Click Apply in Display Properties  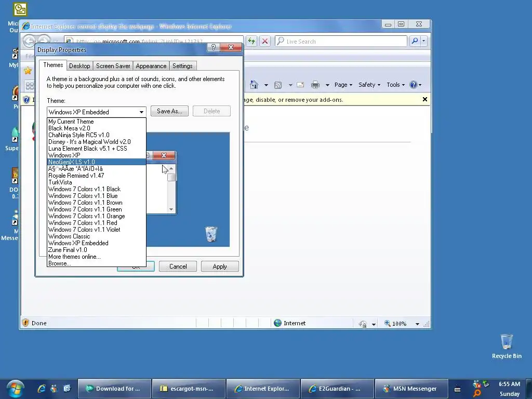point(220,267)
